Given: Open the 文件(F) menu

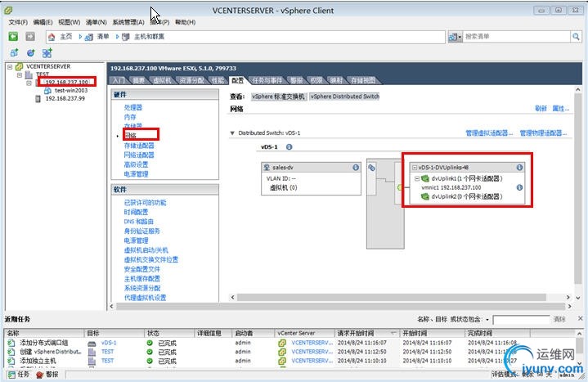Looking at the screenshot, I should tap(18, 22).
